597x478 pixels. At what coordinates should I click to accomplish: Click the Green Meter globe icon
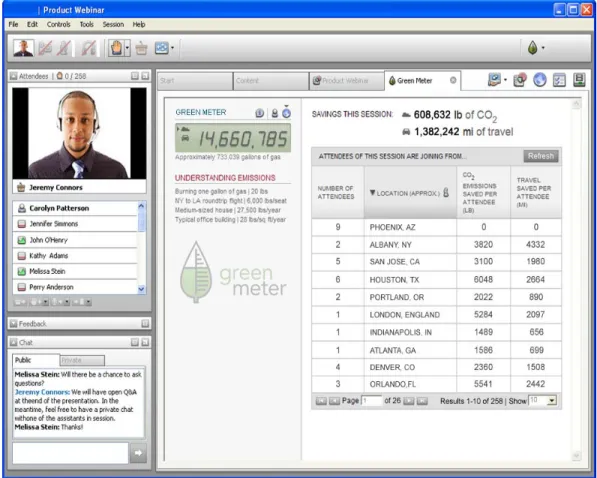[287, 113]
